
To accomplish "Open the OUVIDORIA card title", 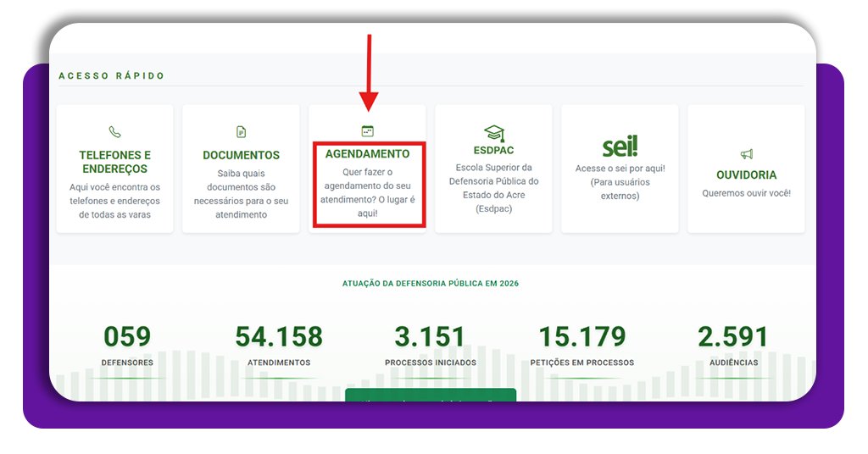I will coord(746,175).
